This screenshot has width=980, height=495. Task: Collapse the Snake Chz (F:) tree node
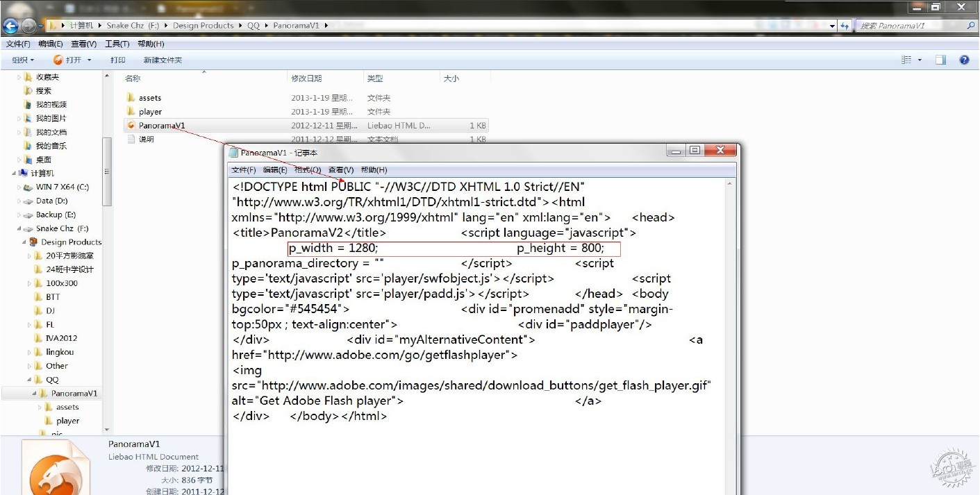coord(19,229)
